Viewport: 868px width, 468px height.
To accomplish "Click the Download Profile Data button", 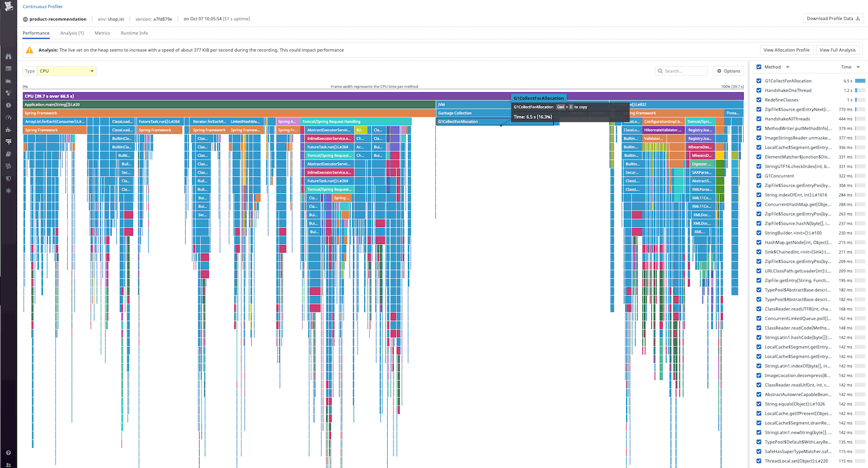I will coord(832,18).
